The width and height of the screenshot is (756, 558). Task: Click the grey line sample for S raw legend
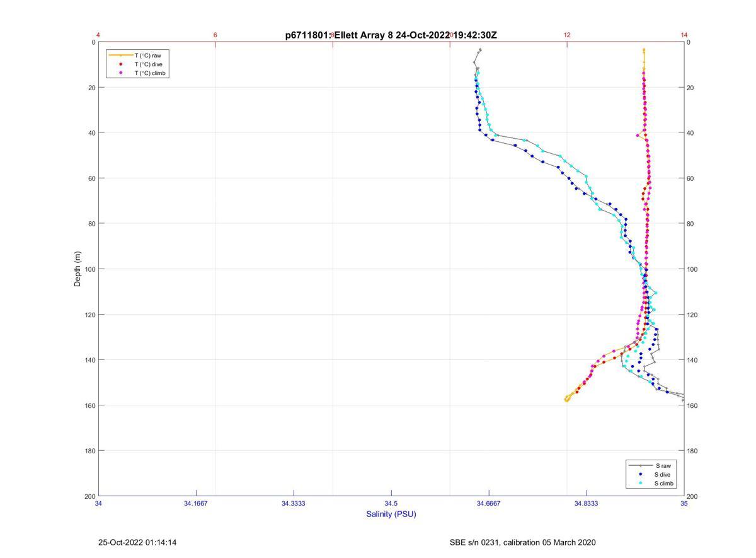click(640, 465)
